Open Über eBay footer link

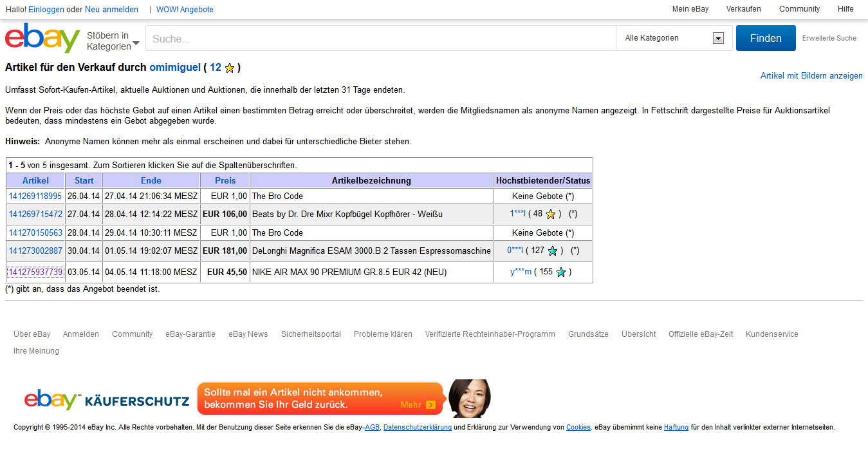pos(32,334)
